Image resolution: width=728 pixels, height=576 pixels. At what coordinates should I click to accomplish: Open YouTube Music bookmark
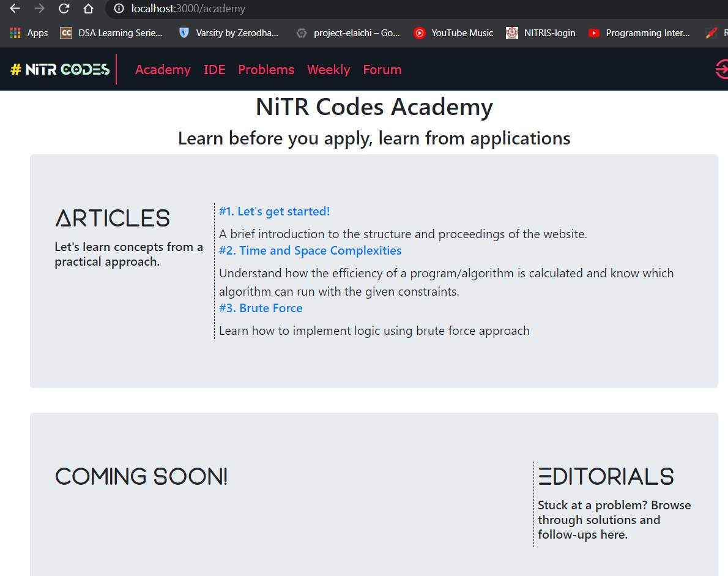point(453,33)
